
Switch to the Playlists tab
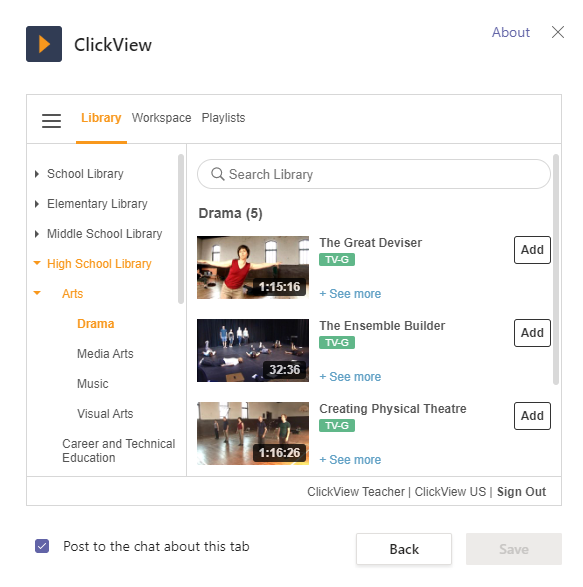tap(223, 118)
